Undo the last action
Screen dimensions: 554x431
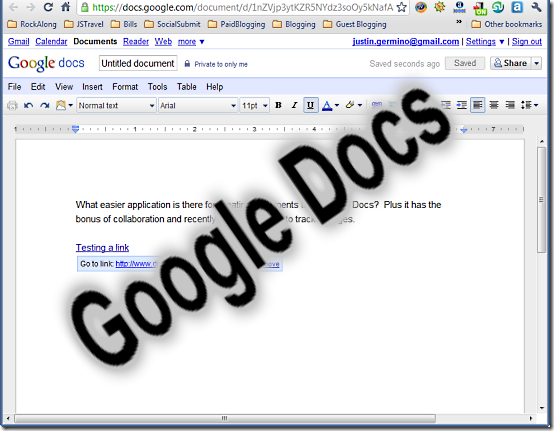click(28, 105)
